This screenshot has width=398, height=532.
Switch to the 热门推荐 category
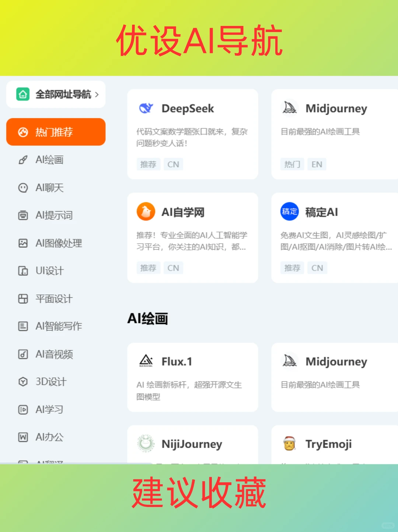tap(56, 132)
